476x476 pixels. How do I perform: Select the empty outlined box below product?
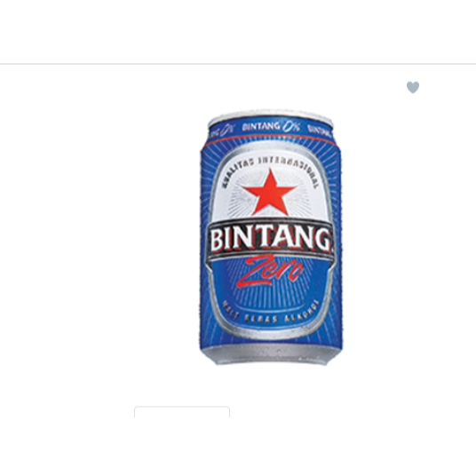(x=182, y=412)
